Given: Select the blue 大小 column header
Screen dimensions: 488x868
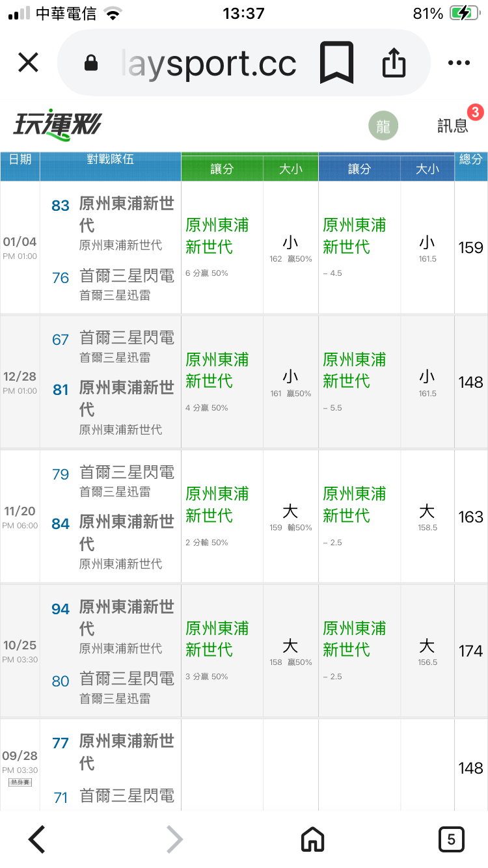Looking at the screenshot, I should click(x=427, y=169).
